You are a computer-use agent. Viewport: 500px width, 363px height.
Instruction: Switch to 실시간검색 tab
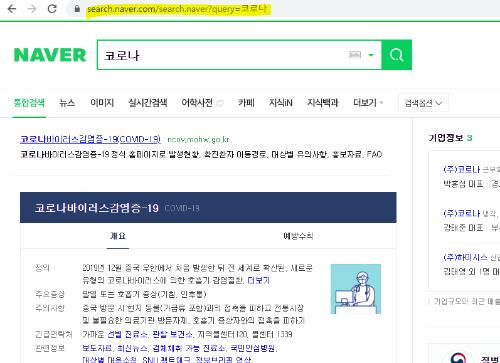click(148, 103)
